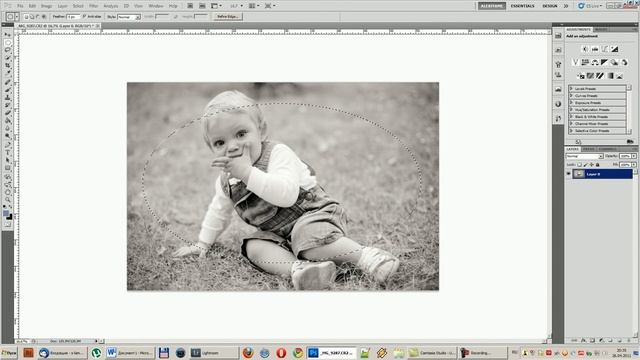
Task: Open the File menu
Action: point(20,6)
